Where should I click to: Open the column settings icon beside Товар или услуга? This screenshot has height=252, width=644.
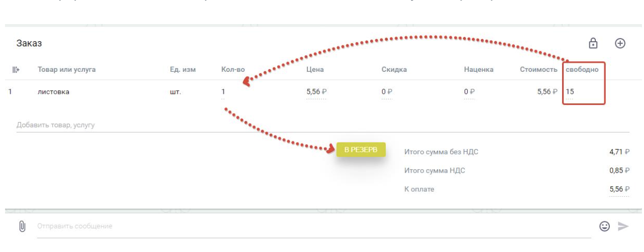coord(16,70)
